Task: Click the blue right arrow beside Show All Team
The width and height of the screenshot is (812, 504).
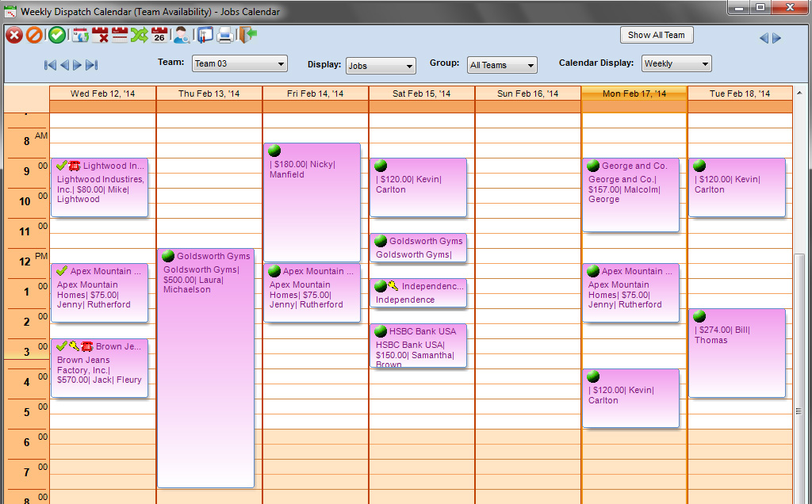Action: [x=776, y=38]
